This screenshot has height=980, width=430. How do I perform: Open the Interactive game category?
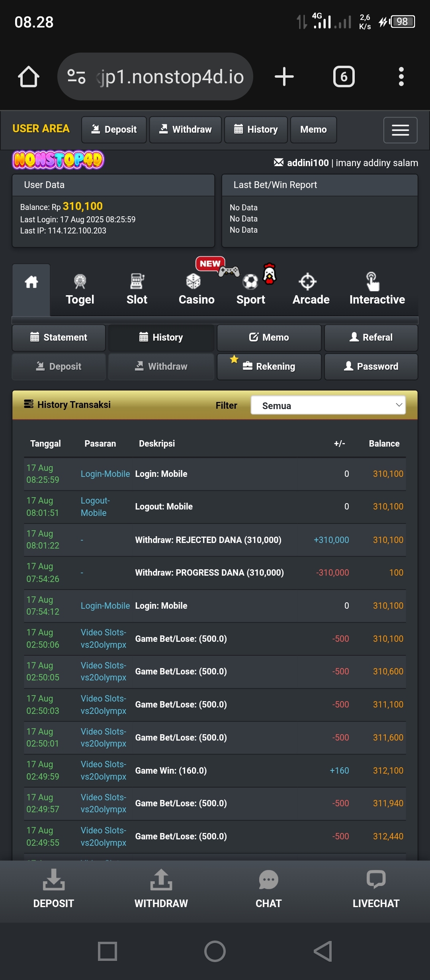coord(377,290)
